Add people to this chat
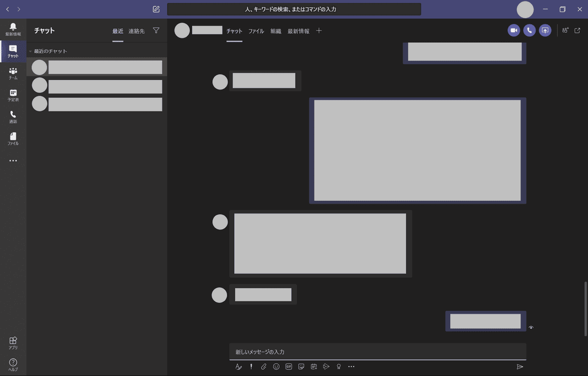 tap(565, 30)
